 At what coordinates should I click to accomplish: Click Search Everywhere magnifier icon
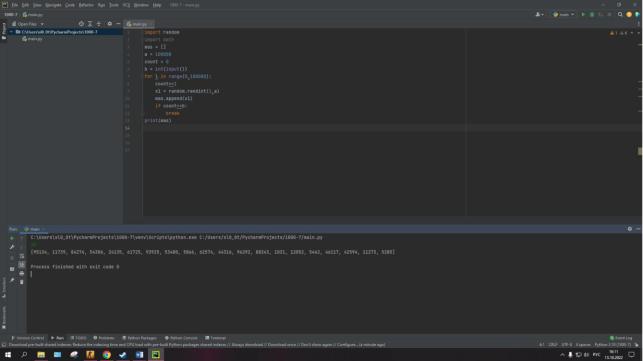620,14
